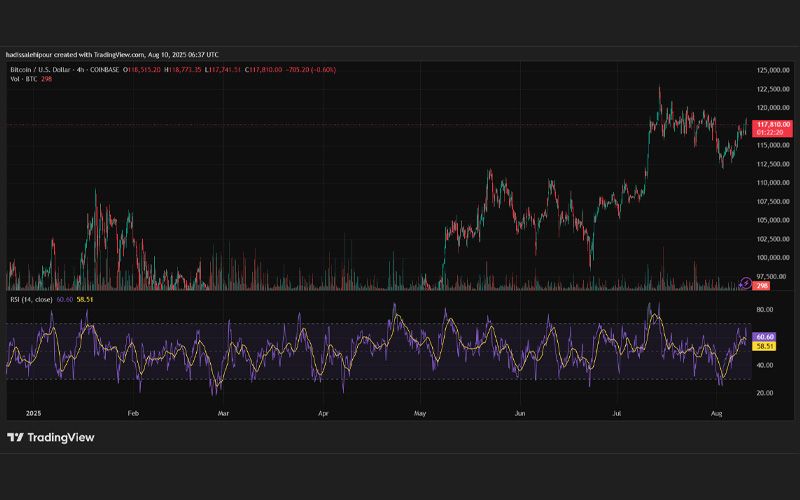Click the 100,000.00 price scale label
800x500 pixels.
click(773, 258)
